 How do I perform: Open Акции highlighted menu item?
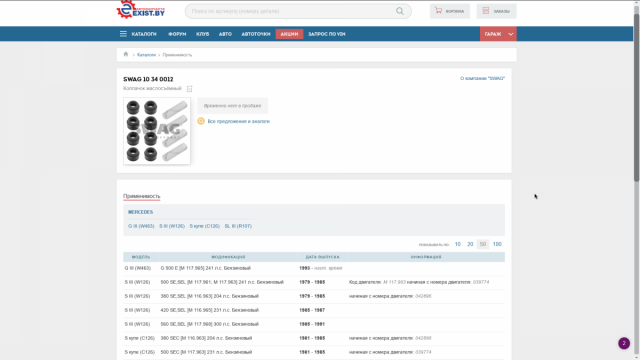(289, 34)
